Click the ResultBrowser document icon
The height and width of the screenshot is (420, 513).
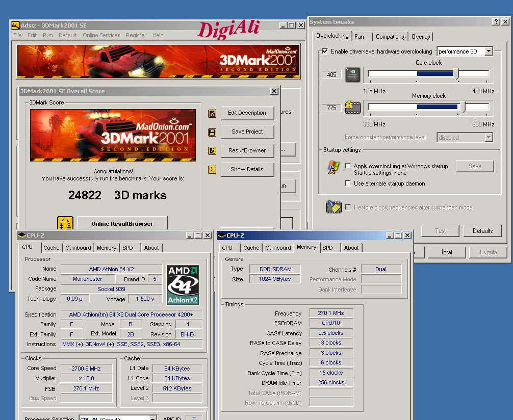tap(212, 151)
